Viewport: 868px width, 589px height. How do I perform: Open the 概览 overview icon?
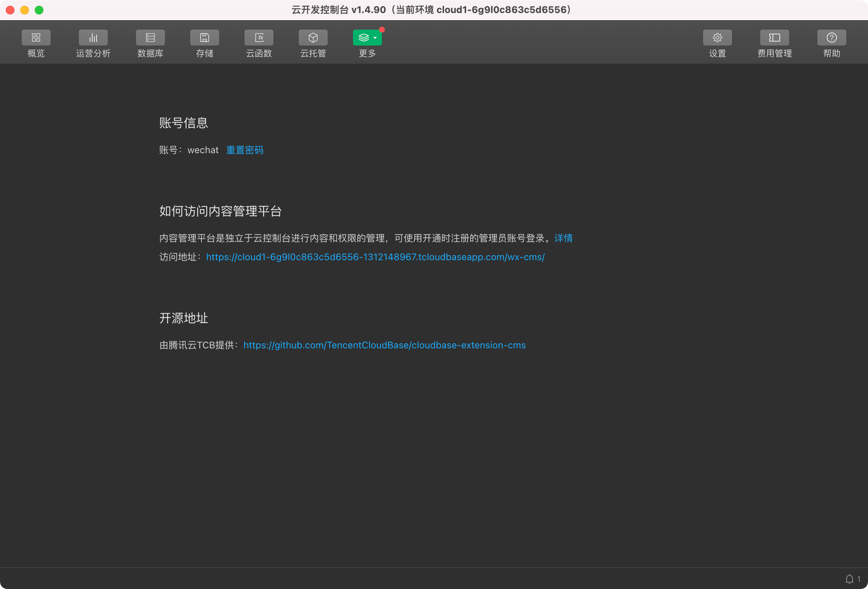(36, 37)
